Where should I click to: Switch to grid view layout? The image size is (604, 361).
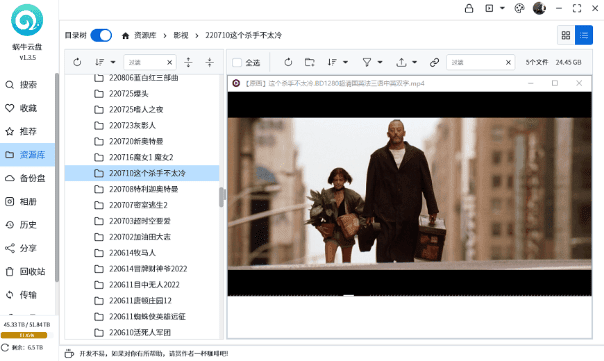(566, 35)
